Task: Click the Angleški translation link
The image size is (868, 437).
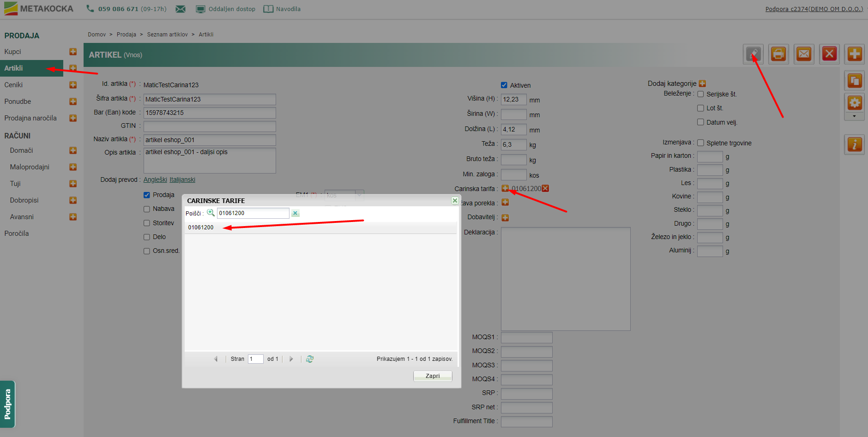Action: pyautogui.click(x=155, y=180)
